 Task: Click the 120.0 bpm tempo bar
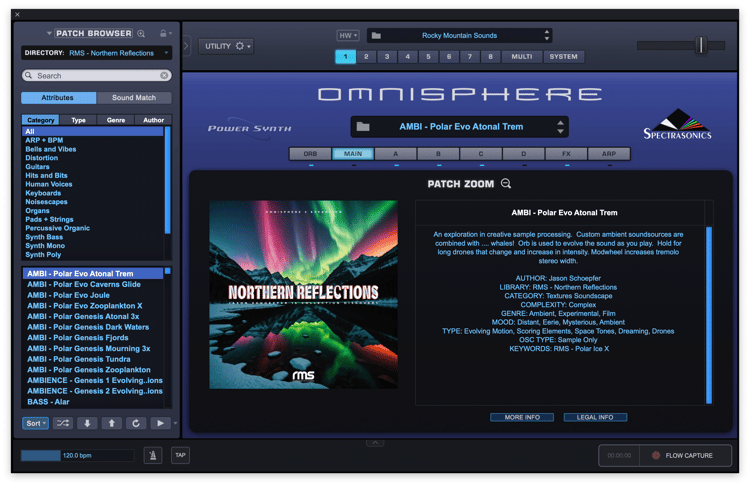click(x=77, y=455)
